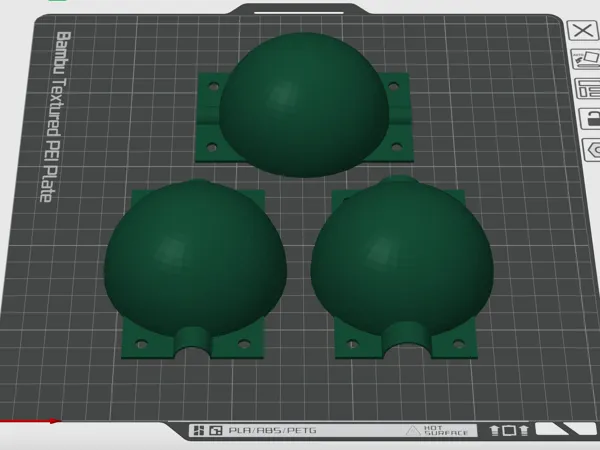Image resolution: width=600 pixels, height=450 pixels.
Task: Click the four-square grid icon on plate label
Action: point(199,430)
